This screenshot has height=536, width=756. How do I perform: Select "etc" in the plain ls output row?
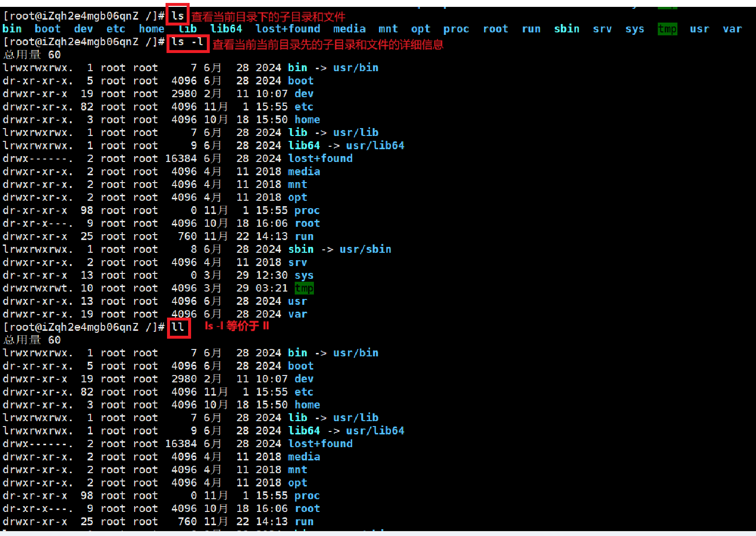[116, 29]
